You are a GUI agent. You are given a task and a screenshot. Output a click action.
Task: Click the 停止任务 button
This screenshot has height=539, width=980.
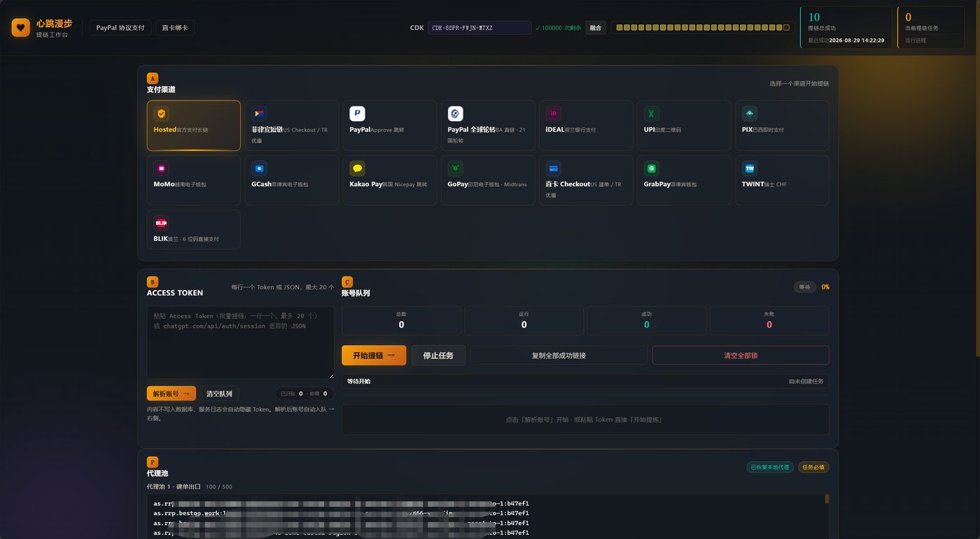pos(438,355)
